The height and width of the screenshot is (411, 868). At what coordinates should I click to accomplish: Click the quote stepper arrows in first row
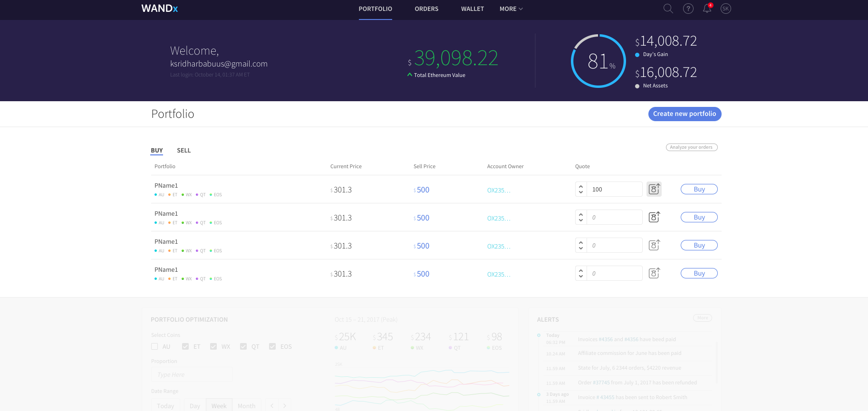coord(581,189)
